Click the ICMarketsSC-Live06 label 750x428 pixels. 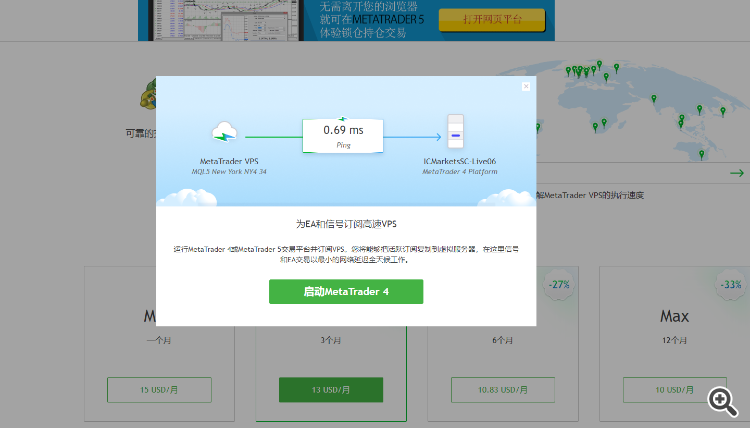[x=460, y=161]
